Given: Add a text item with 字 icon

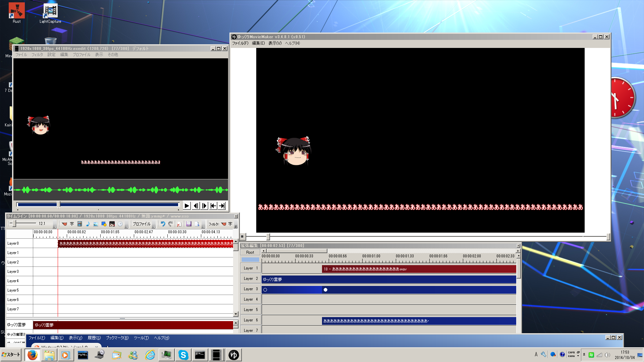Looking at the screenshot, I should pyautogui.click(x=72, y=224).
